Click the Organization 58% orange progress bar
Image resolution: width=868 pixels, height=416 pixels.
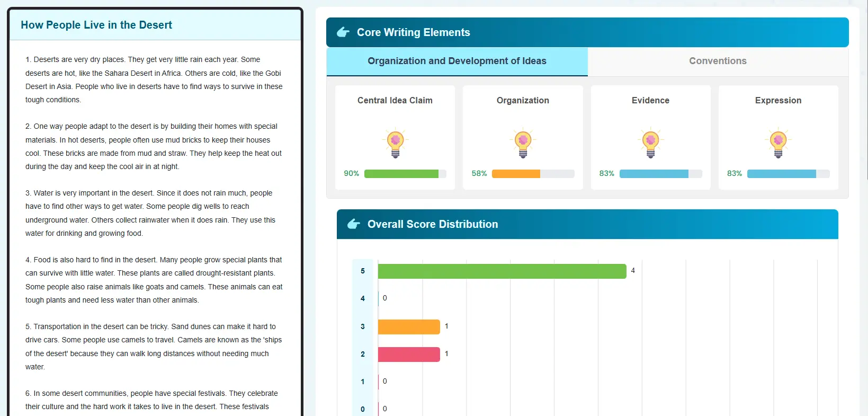click(x=533, y=174)
